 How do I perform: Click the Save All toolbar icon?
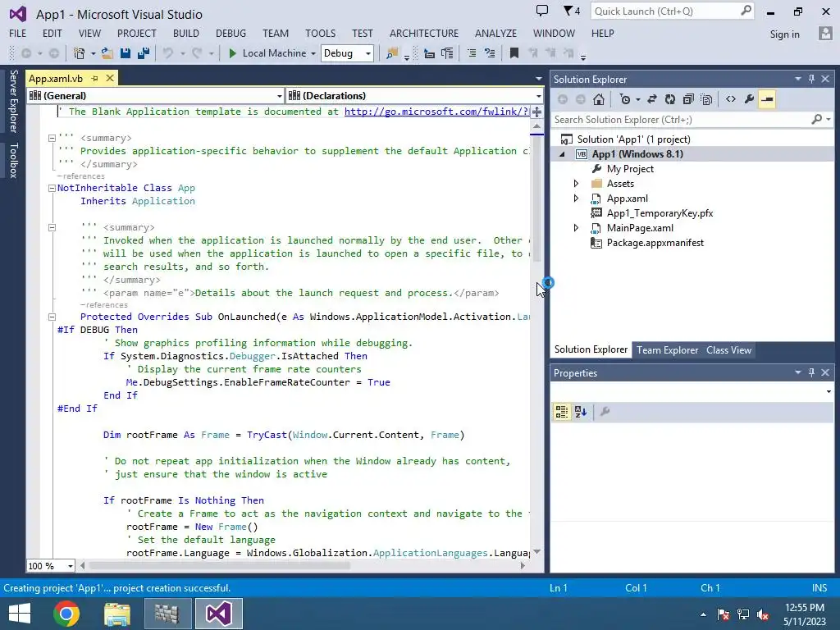(x=143, y=53)
